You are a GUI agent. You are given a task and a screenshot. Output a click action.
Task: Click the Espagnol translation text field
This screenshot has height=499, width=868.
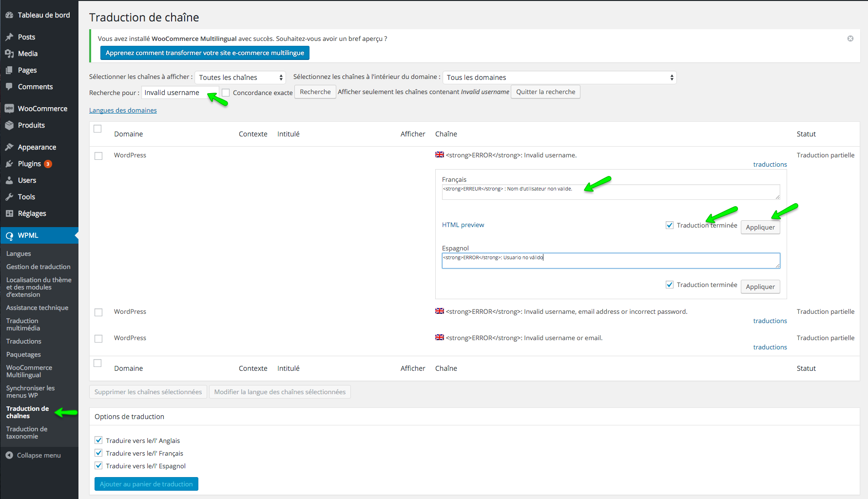(610, 261)
